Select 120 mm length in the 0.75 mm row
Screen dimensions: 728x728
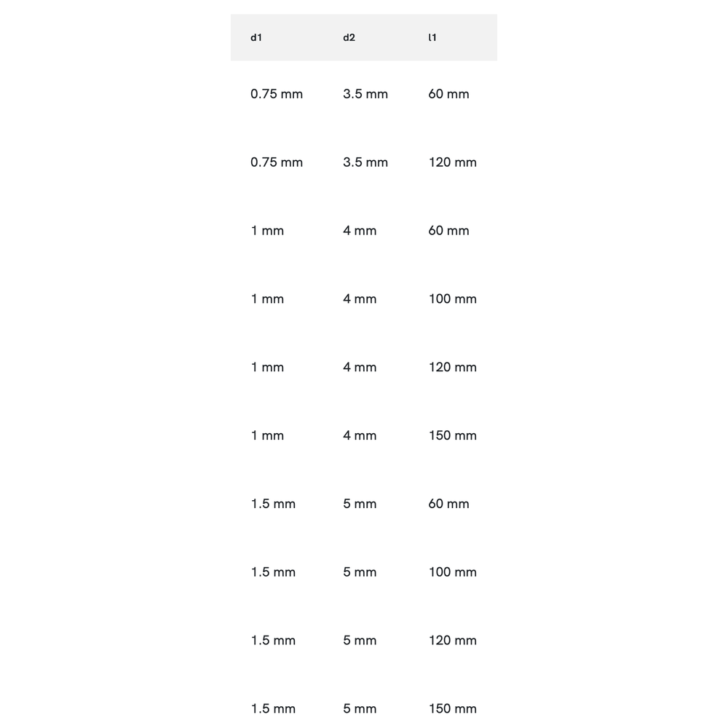pyautogui.click(x=452, y=162)
